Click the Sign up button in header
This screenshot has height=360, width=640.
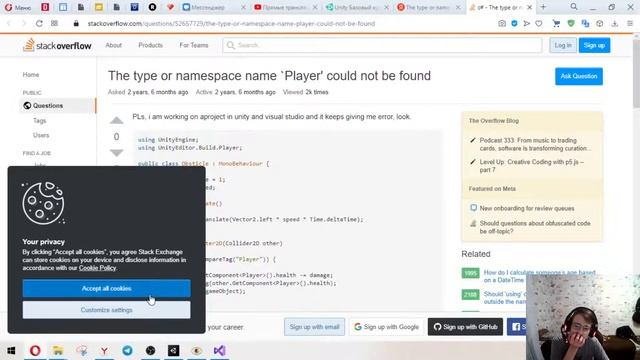click(x=594, y=45)
